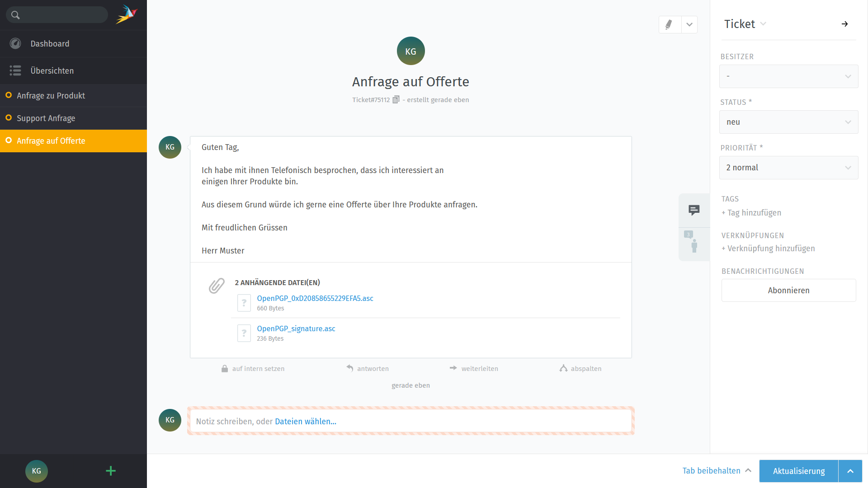Open the Dashboard menu item
The height and width of the screenshot is (488, 868).
click(50, 44)
